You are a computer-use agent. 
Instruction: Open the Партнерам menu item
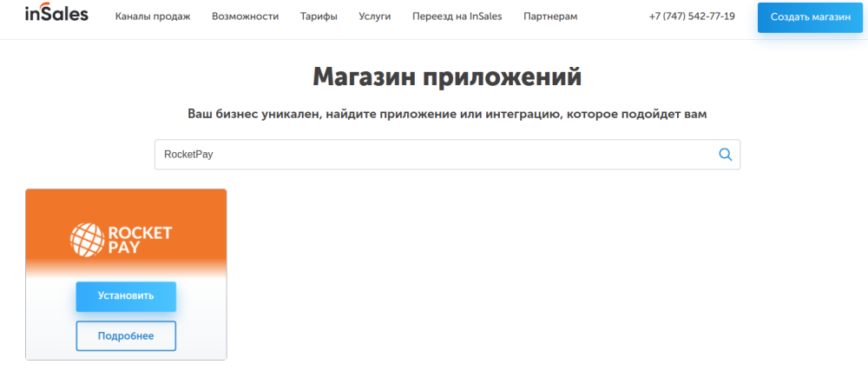click(550, 16)
